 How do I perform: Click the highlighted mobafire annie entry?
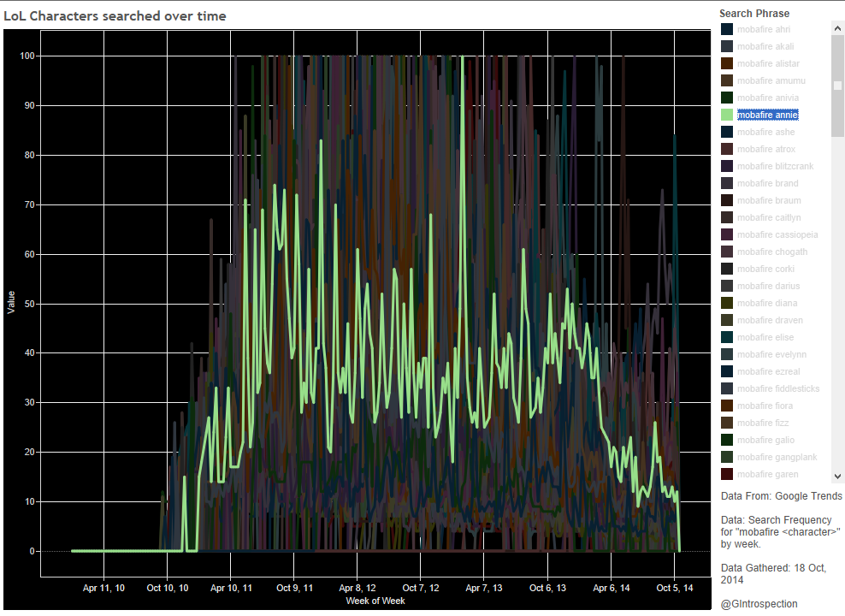point(767,115)
